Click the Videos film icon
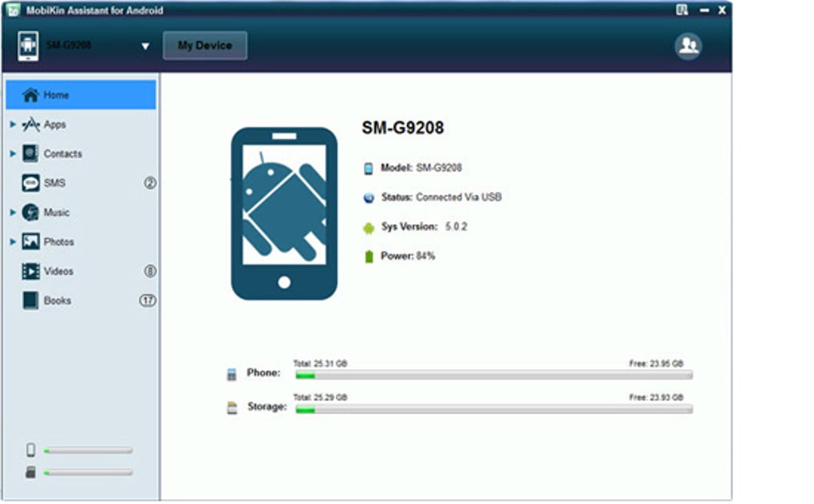The height and width of the screenshot is (504, 814). pyautogui.click(x=30, y=271)
